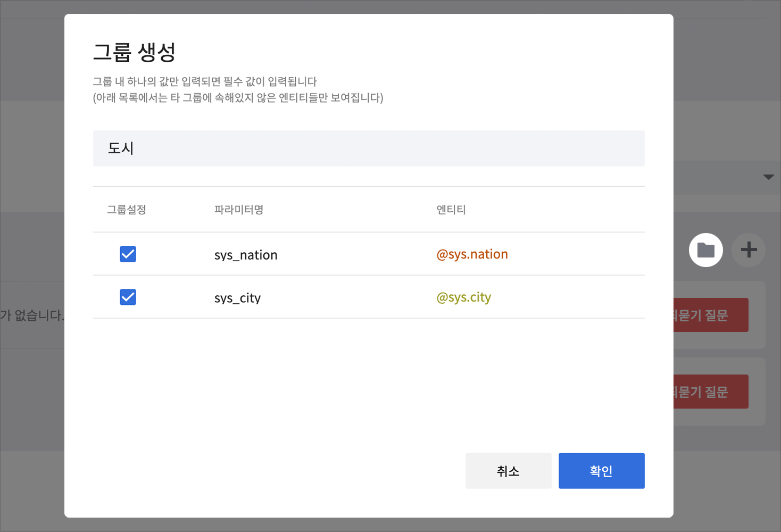
Task: Click the lower red 되묻기 질문 button
Action: 711,392
